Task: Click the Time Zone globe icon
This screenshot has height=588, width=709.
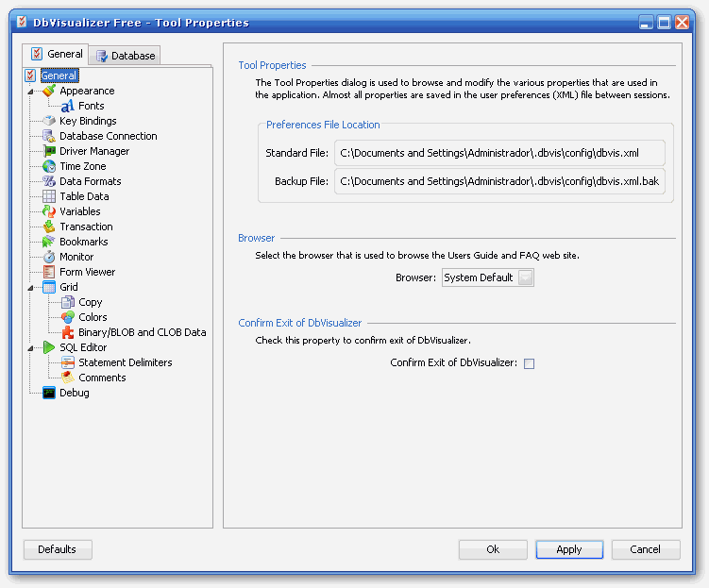Action: point(49,166)
